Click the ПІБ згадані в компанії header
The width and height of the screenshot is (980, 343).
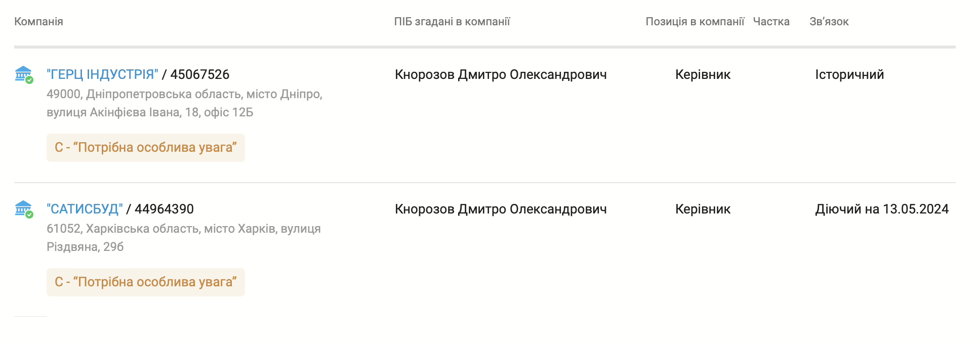[452, 22]
